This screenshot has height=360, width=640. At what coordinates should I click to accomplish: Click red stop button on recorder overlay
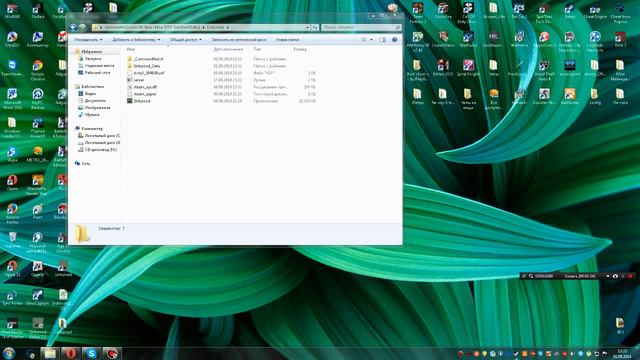[631, 276]
